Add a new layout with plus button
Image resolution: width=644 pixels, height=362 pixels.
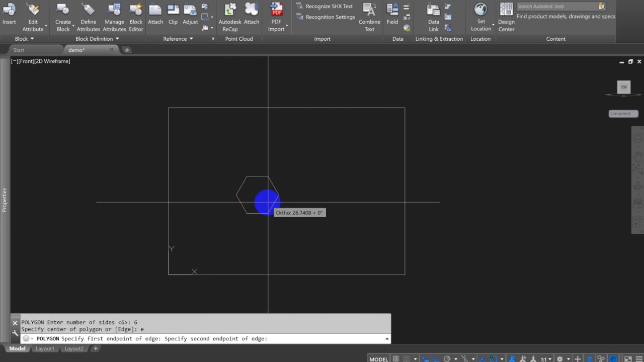(x=96, y=348)
